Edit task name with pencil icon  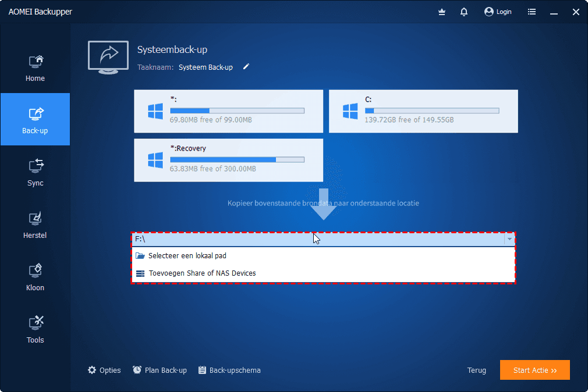pos(246,67)
